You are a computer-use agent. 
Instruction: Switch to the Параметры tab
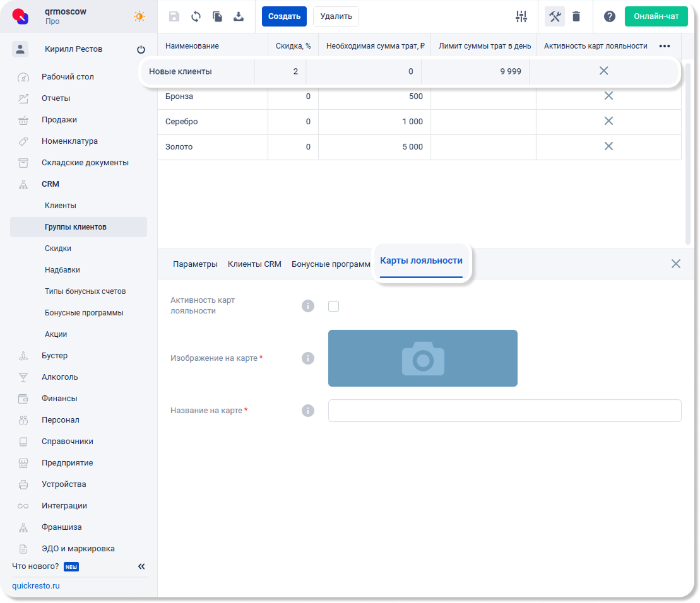[195, 264]
